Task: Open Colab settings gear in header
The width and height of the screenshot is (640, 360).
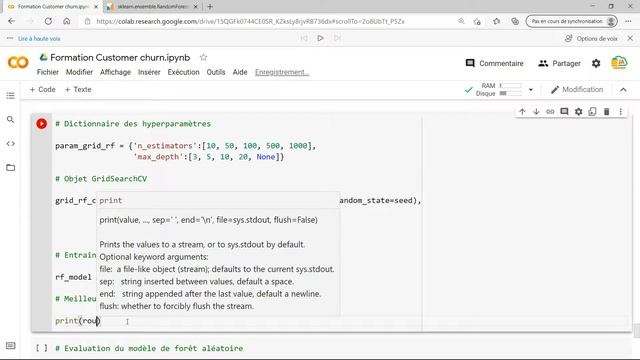Action: coord(596,63)
